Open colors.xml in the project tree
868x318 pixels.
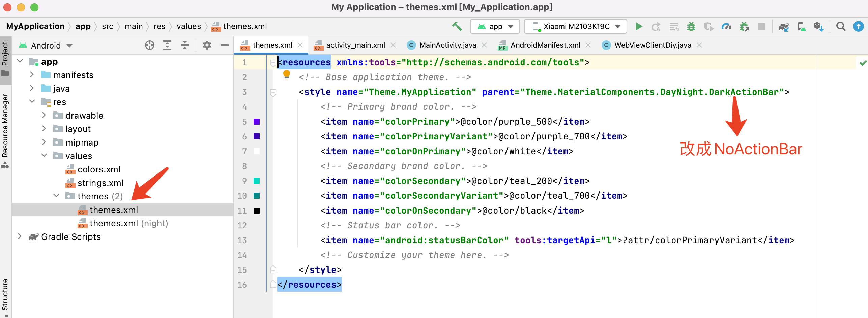tap(98, 169)
